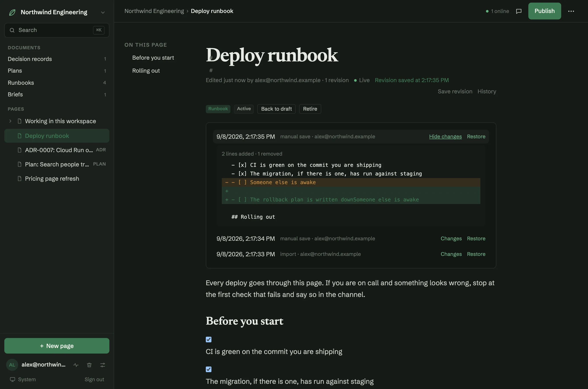The width and height of the screenshot is (588, 389).
Task: Click the AL user avatar
Action: point(12,365)
